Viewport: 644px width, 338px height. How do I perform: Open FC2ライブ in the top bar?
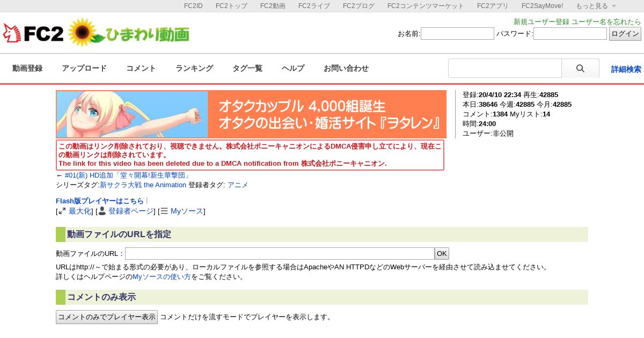coord(314,6)
